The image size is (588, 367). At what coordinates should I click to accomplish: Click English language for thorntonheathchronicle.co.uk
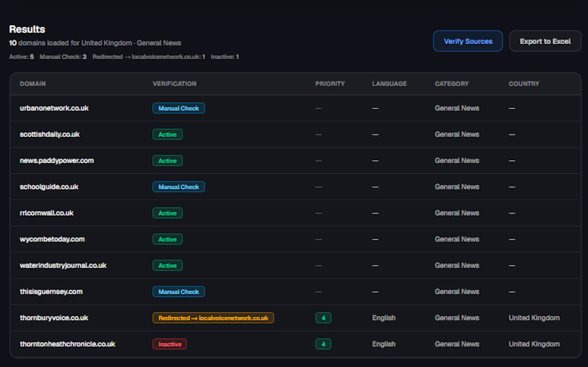click(384, 344)
